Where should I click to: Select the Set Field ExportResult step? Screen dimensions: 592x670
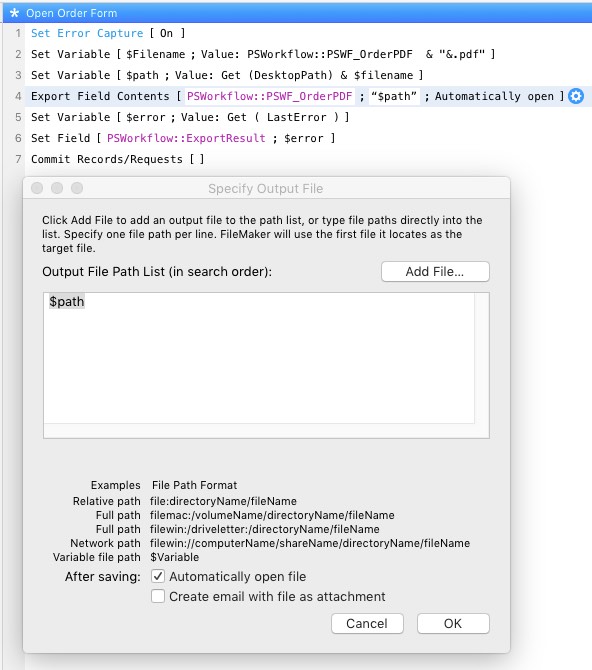[183, 138]
